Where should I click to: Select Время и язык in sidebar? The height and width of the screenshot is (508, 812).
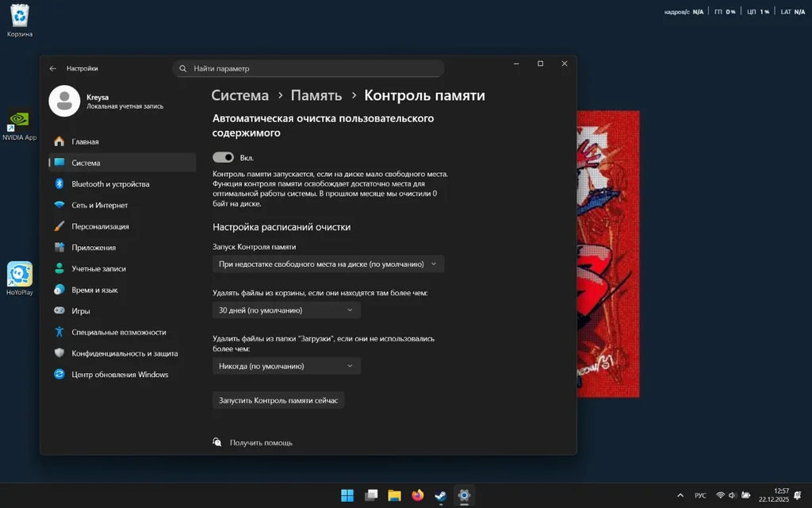click(x=94, y=290)
